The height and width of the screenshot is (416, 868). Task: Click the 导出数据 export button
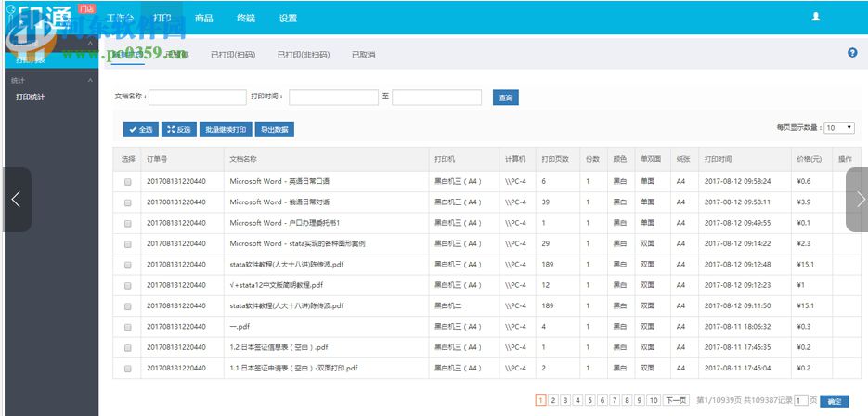coord(274,130)
